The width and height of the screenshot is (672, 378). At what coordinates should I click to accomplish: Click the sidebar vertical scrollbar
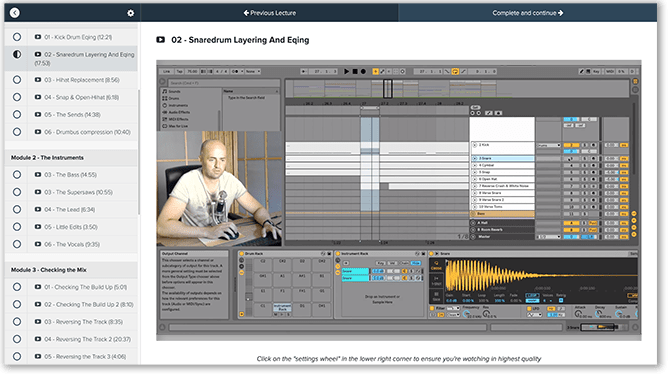[x=139, y=152]
